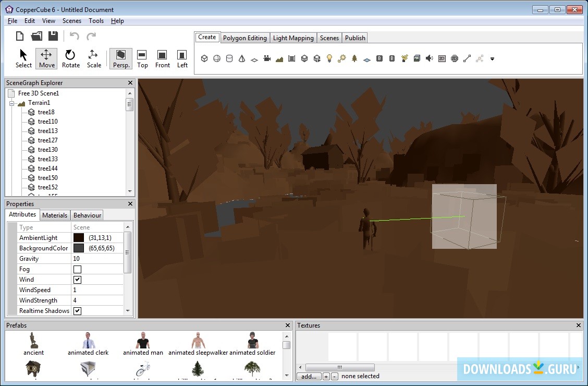Select the ancient statue prefab
Viewport: 588px width, 386px height.
34,344
